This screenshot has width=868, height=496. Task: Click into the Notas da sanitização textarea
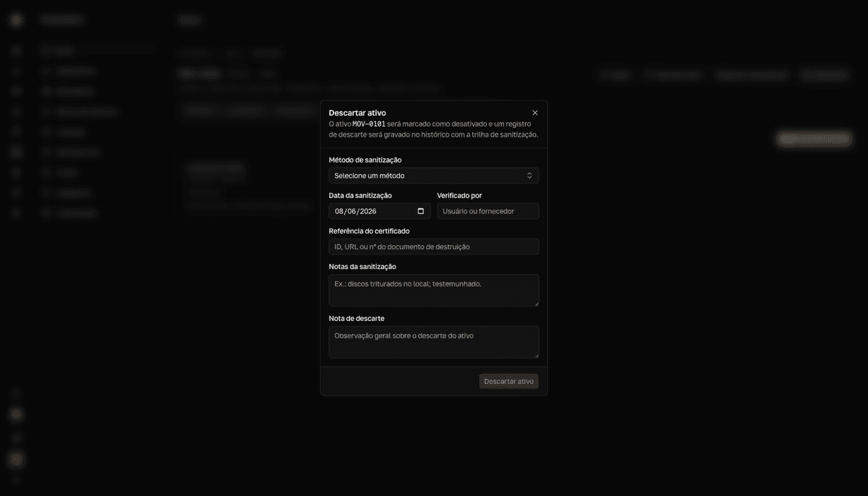[433, 290]
